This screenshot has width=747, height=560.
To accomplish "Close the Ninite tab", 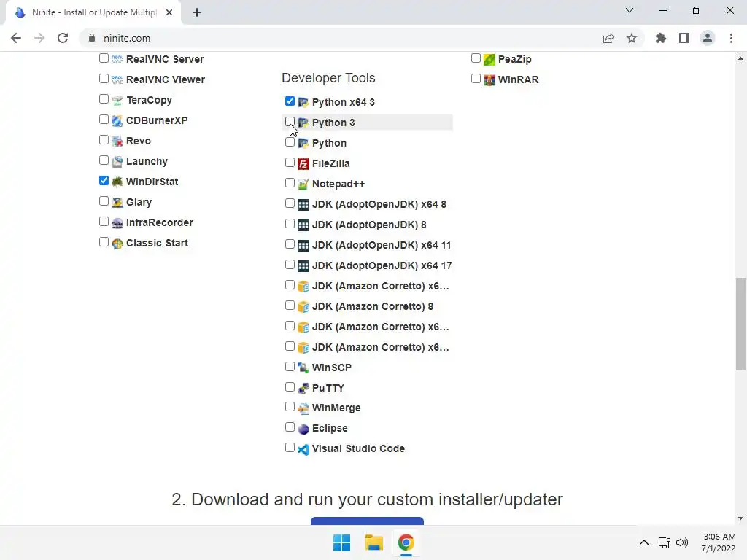I will coord(169,12).
